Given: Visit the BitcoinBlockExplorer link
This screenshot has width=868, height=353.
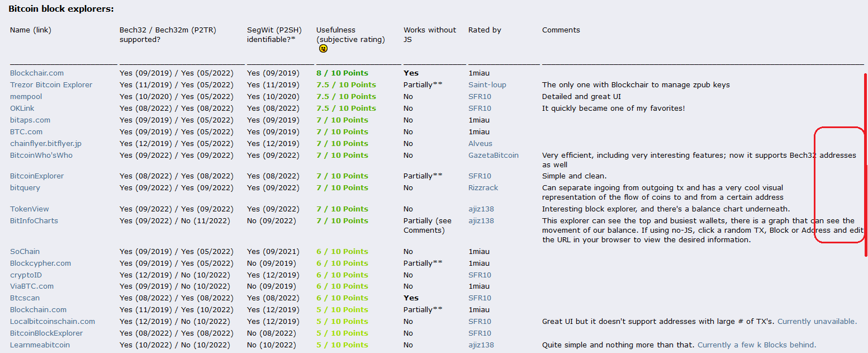Looking at the screenshot, I should pyautogui.click(x=46, y=333).
